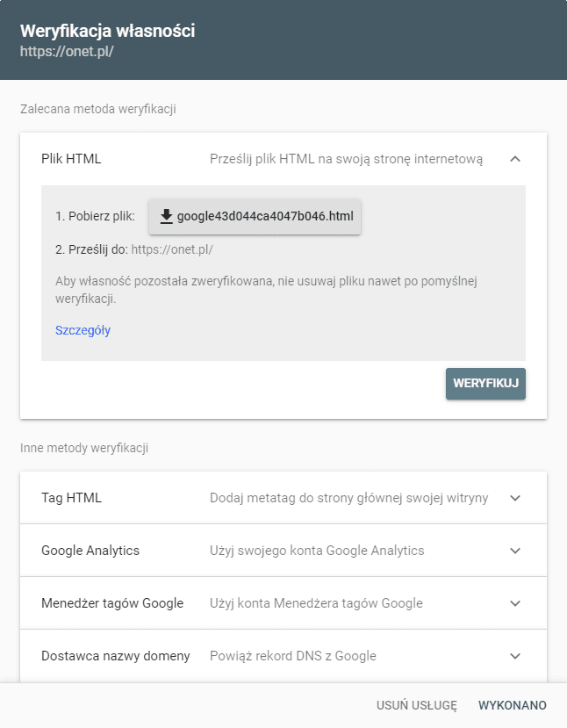Screen dimensions: 567x728
Task: Click the chevron next to Google Analytics
Action: pos(516,550)
